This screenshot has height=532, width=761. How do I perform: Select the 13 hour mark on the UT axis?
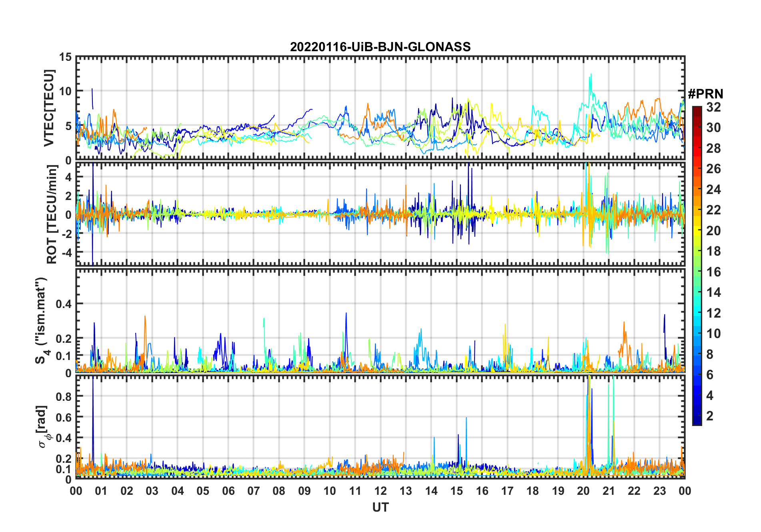406,491
